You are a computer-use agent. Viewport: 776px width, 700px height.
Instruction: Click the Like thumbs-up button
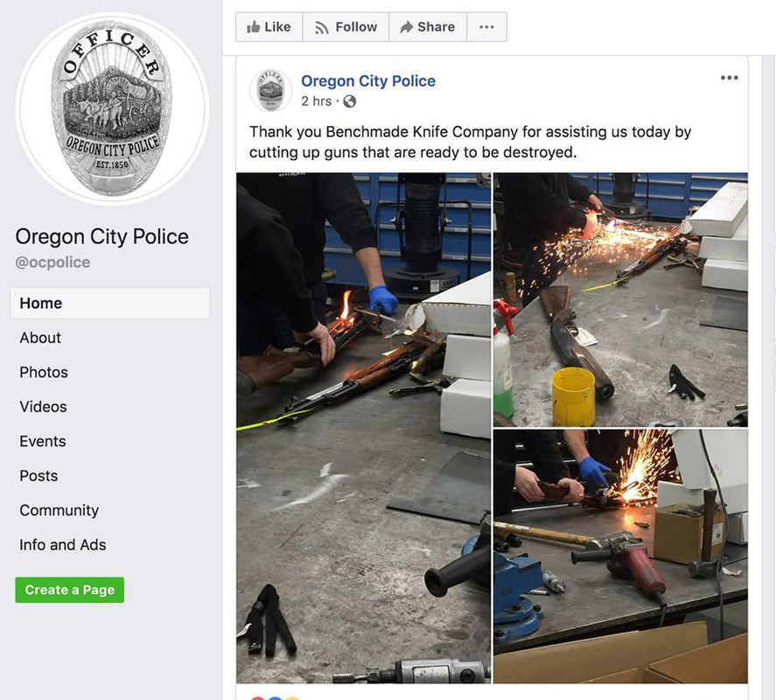269,27
